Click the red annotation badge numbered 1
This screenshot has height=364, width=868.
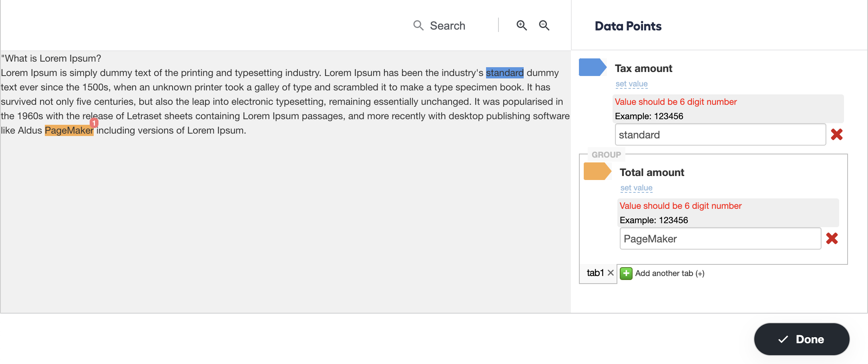coord(94,123)
